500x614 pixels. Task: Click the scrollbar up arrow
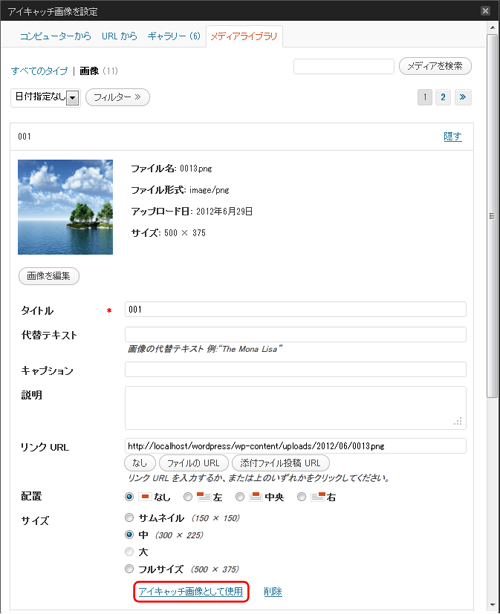click(x=492, y=27)
